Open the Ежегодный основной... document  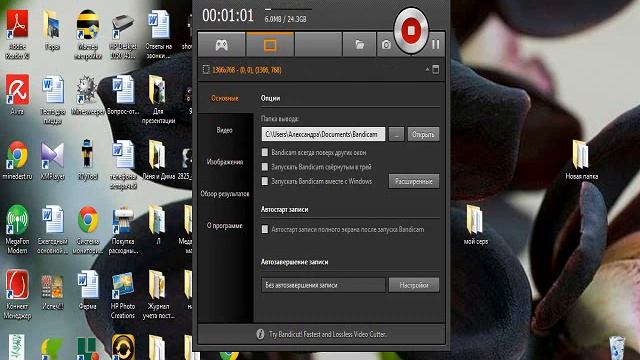53,230
